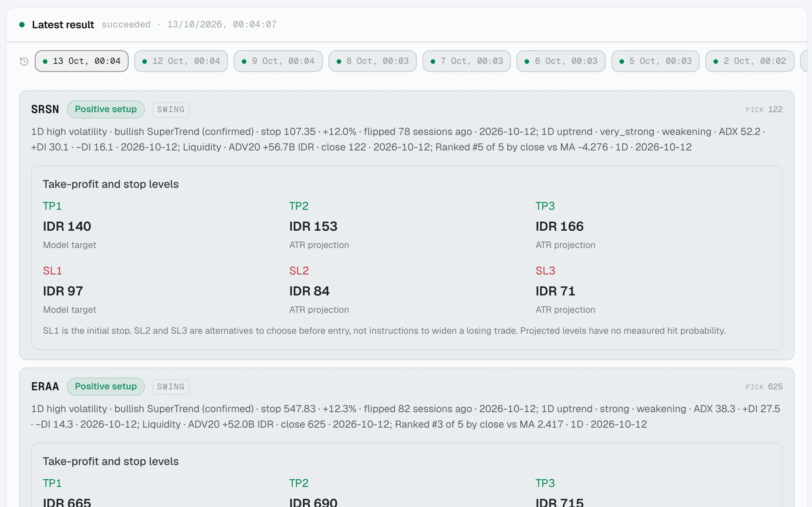Open the 7 Oct, 00:03 run
Screen dimensions: 812x507
(x=467, y=61)
